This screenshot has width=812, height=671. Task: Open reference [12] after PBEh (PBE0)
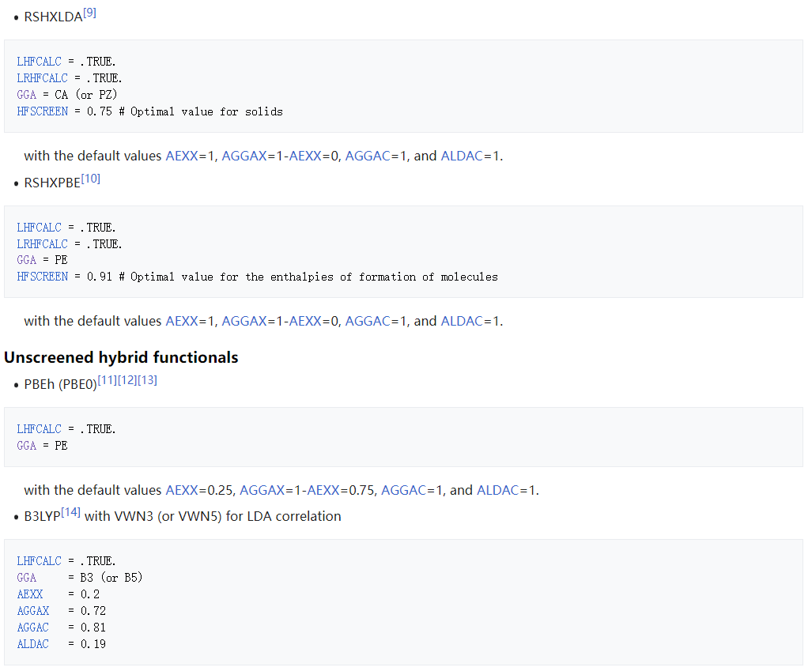pyautogui.click(x=127, y=380)
